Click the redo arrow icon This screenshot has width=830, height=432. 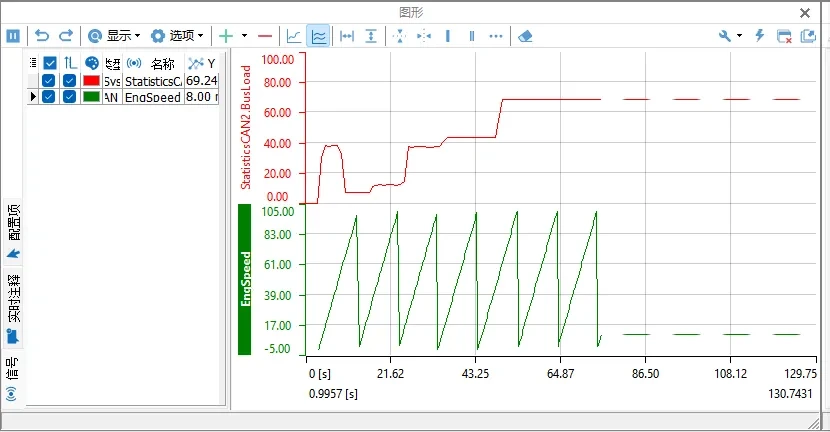(x=66, y=35)
